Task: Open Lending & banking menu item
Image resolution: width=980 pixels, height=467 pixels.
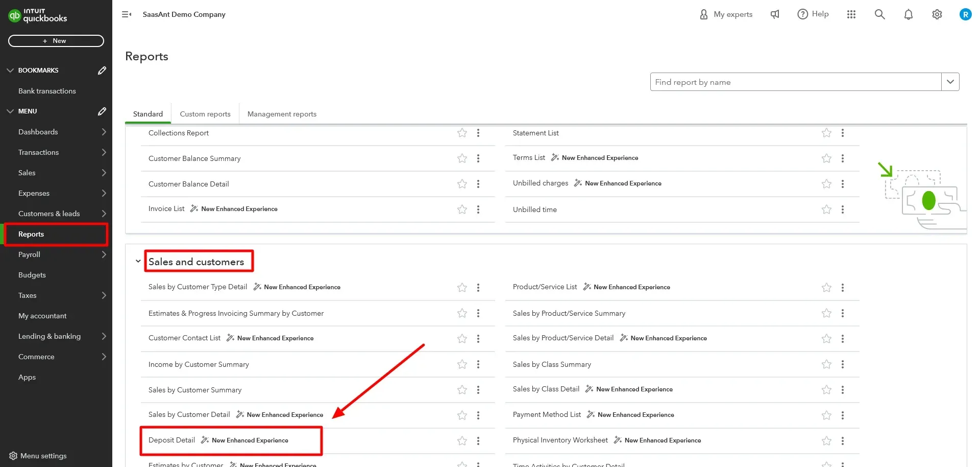Action: click(x=50, y=336)
